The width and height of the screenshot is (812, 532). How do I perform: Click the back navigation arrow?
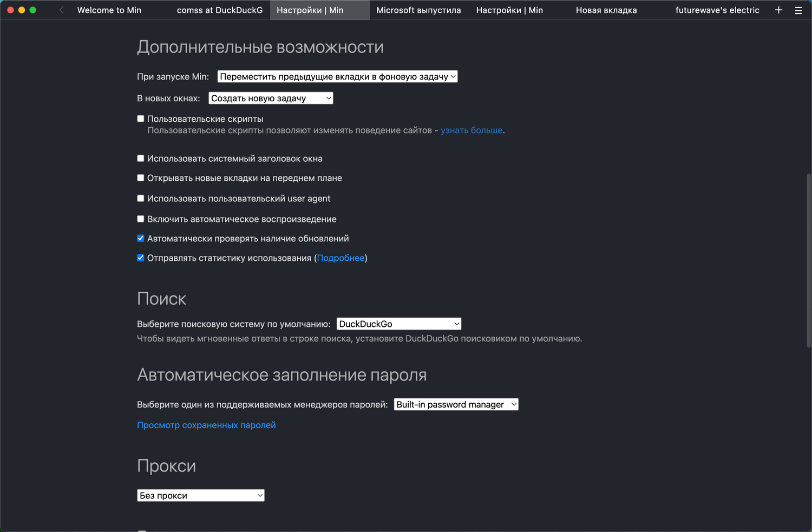point(62,10)
